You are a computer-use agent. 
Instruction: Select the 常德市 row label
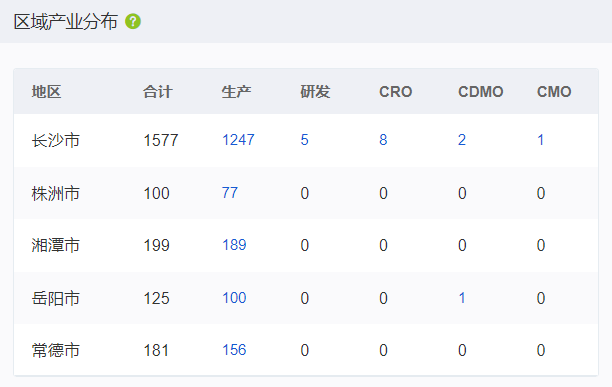tap(55, 350)
